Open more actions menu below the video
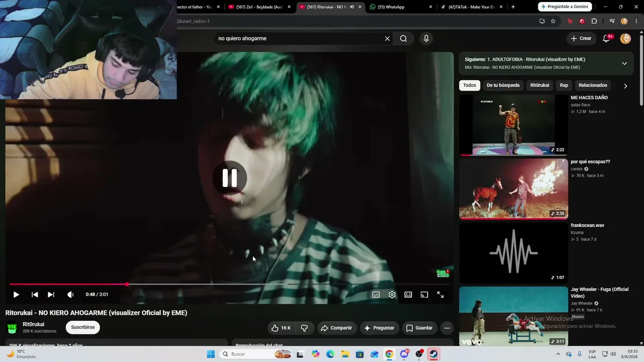Viewport: 644px width, 362px height. point(447,328)
